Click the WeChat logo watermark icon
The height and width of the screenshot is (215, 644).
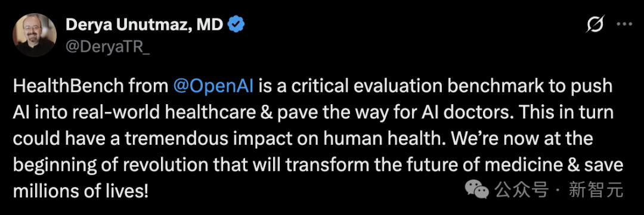477,189
